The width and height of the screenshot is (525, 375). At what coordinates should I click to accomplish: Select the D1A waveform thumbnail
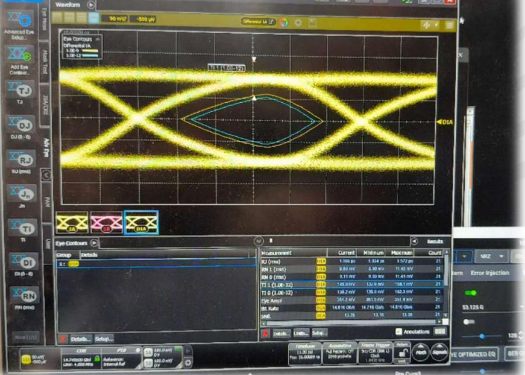(141, 222)
